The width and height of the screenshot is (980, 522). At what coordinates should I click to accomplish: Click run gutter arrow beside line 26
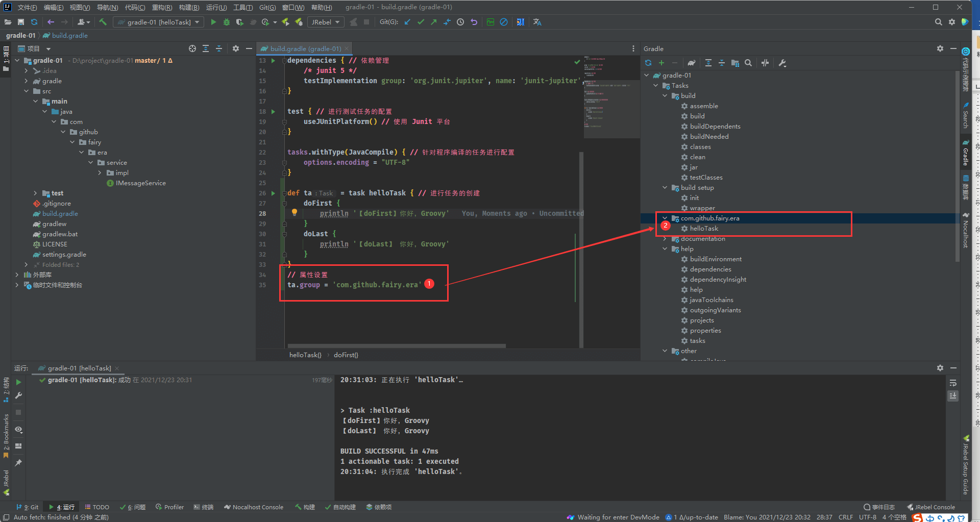pyautogui.click(x=273, y=193)
